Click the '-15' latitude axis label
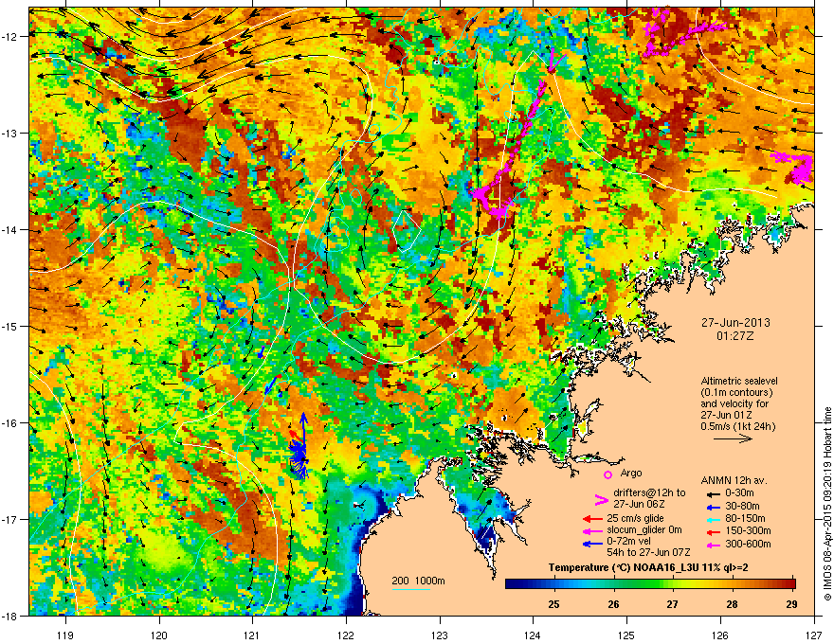Viewport: 834px width, 644px height. 10,326
